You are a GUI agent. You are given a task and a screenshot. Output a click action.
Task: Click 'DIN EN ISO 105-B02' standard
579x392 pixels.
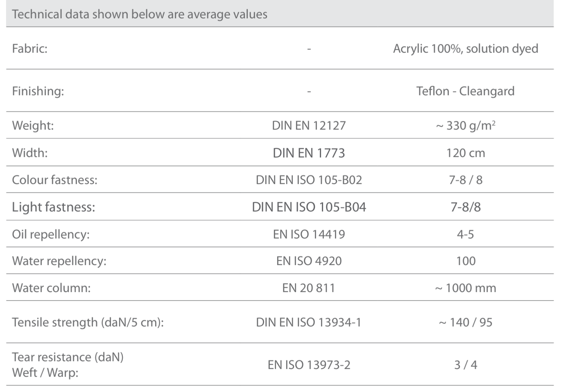309,180
